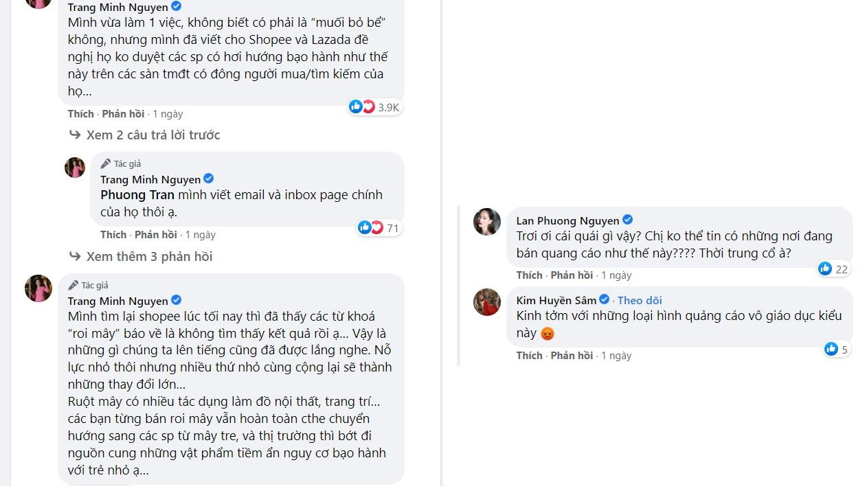This screenshot has height=504, width=867.
Task: Open the Phuong Tran mention link
Action: (136, 194)
